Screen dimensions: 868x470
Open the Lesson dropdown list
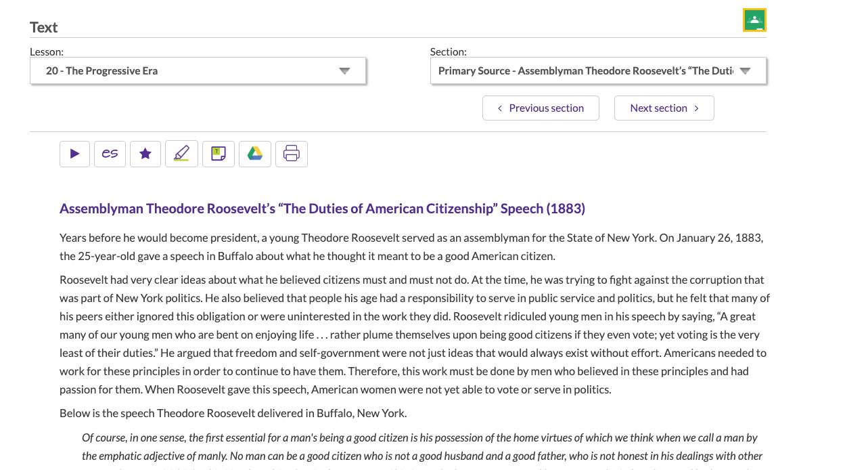(198, 70)
